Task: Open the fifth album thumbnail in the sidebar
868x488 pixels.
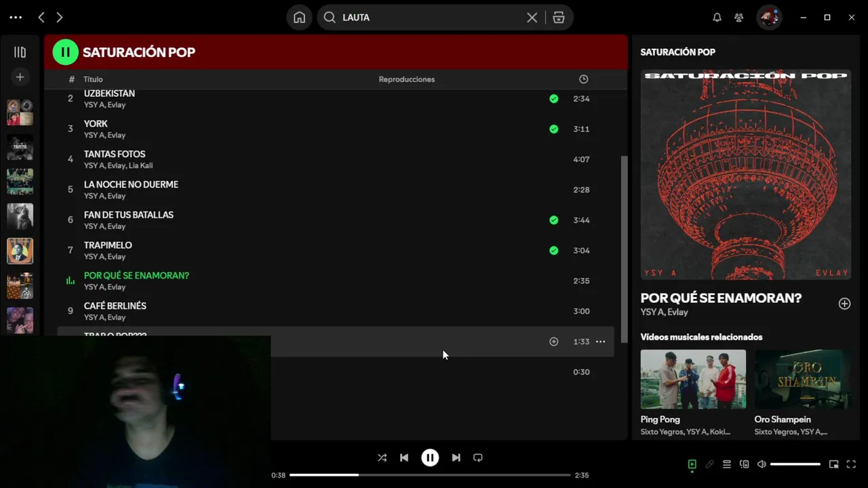Action: (x=20, y=251)
